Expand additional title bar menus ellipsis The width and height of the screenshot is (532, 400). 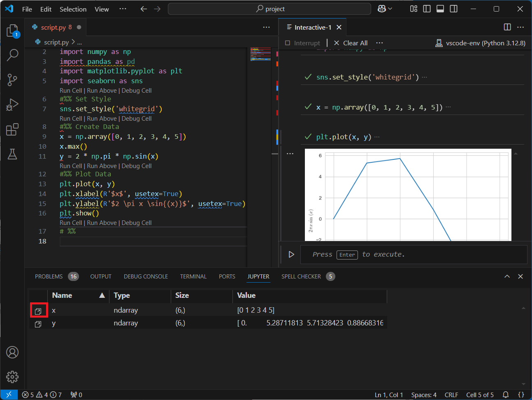pos(123,9)
